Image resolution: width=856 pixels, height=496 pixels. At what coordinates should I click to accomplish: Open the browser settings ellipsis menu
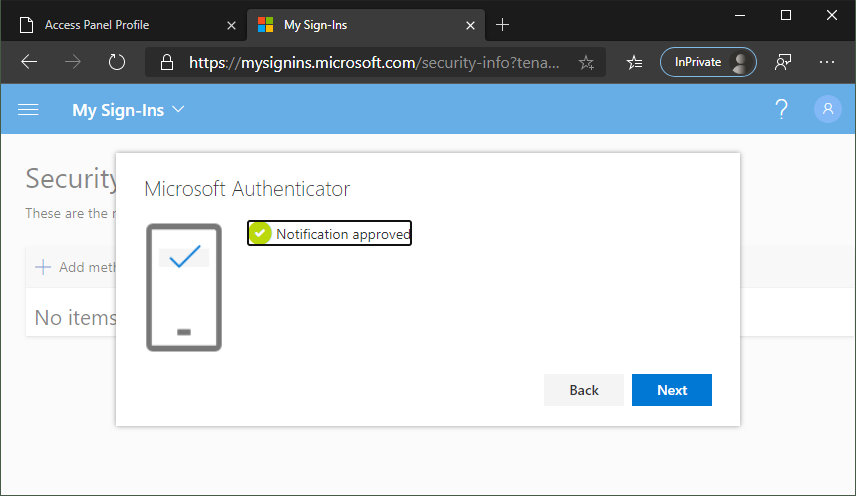pyautogui.click(x=827, y=62)
